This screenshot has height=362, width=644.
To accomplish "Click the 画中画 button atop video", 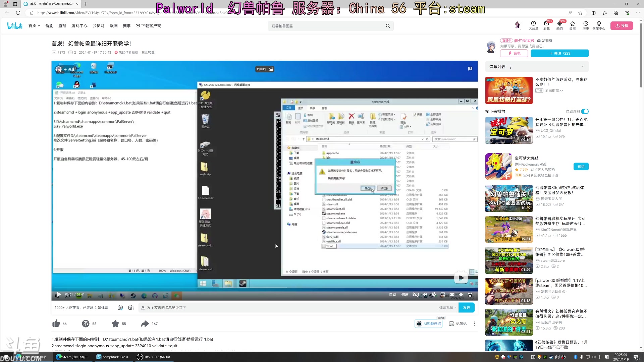I will 265,69.
